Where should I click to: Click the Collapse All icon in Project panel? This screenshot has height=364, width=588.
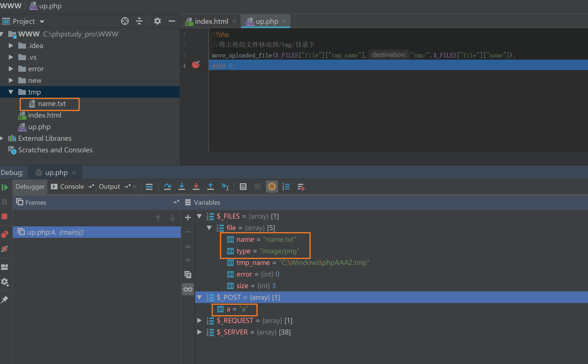139,21
